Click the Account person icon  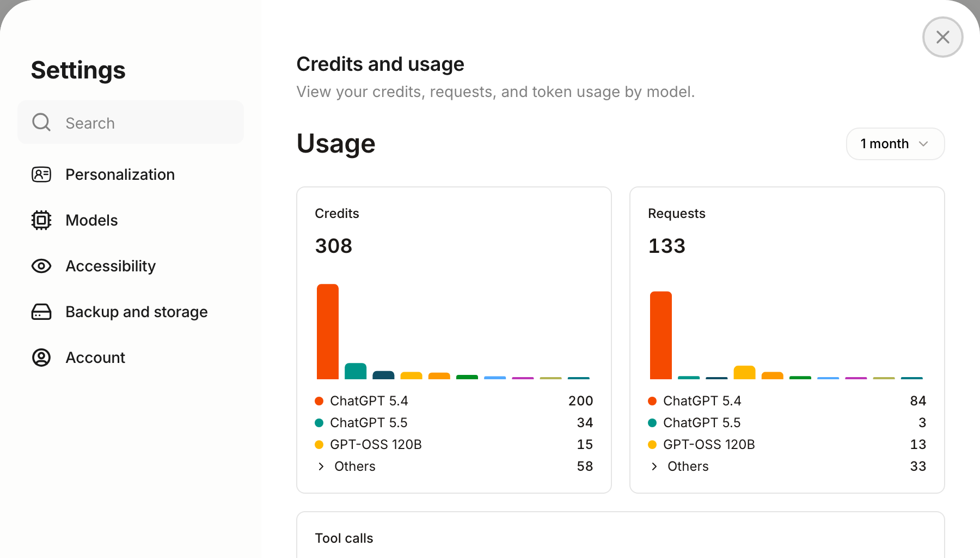pos(41,357)
